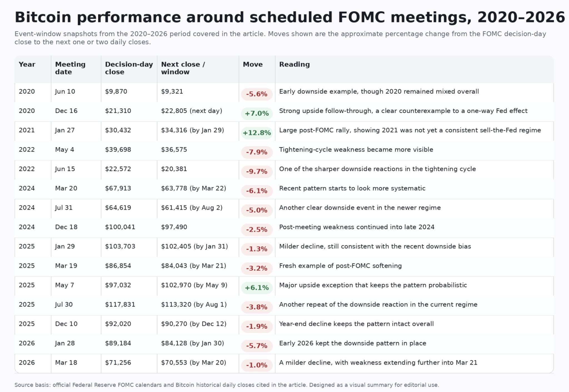Click the $100,041 decision-day close cell
Viewport: 569px width, 392px height.
click(120, 227)
